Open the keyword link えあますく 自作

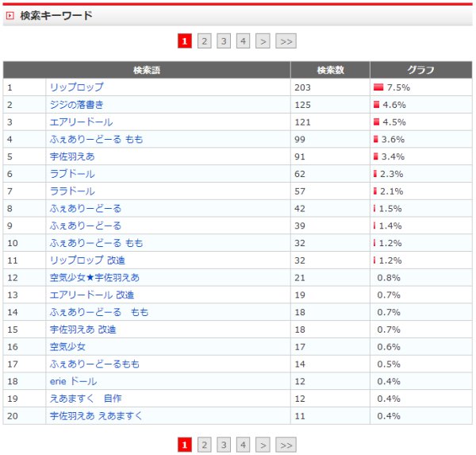(86, 399)
